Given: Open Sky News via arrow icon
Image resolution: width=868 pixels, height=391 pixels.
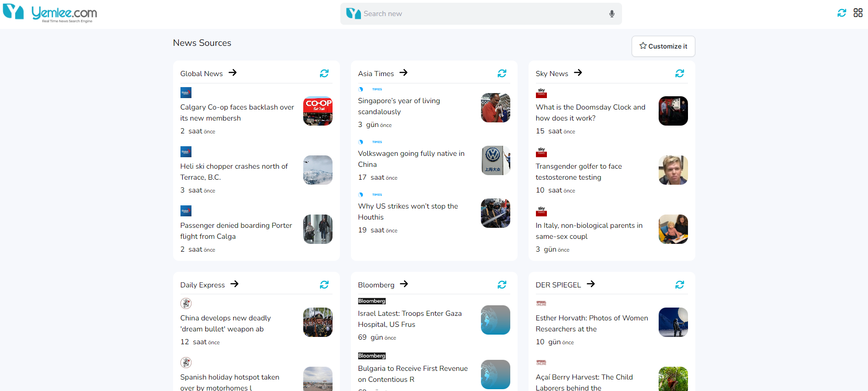Looking at the screenshot, I should [x=578, y=72].
